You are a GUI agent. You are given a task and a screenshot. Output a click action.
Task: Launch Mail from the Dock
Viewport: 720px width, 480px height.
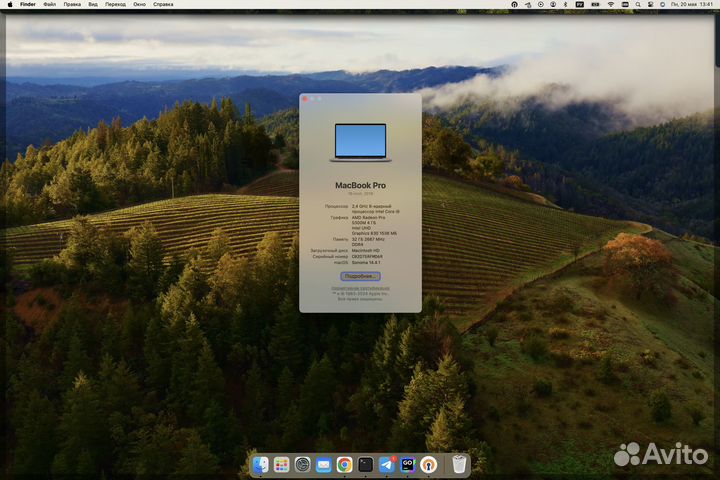pyautogui.click(x=323, y=465)
